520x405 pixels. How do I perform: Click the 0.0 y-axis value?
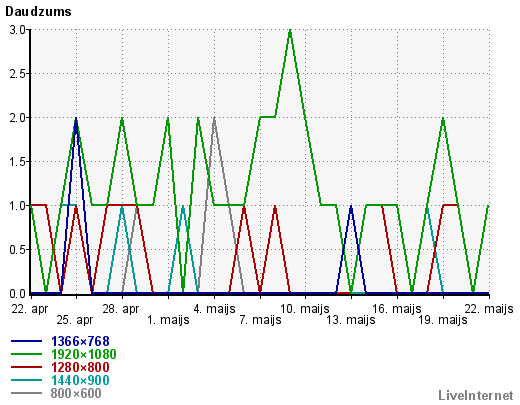pos(18,294)
